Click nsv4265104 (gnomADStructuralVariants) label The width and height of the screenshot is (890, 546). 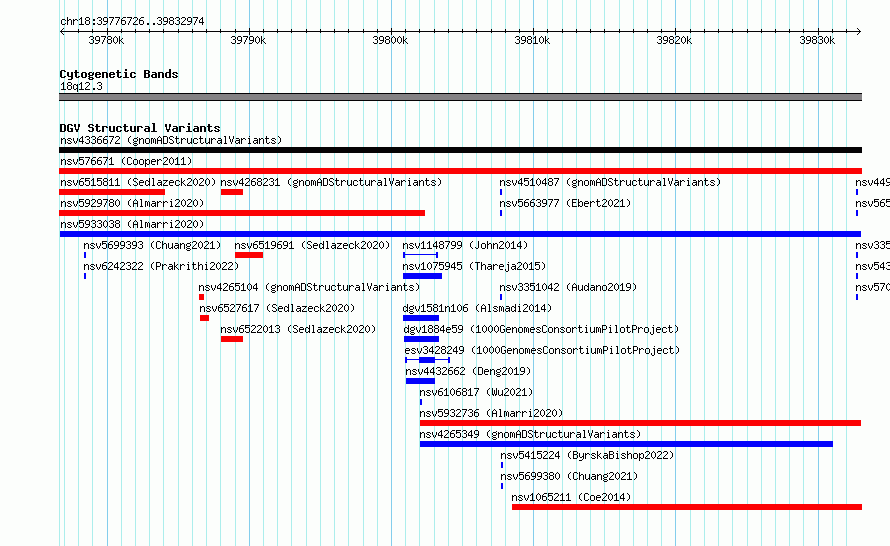309,287
